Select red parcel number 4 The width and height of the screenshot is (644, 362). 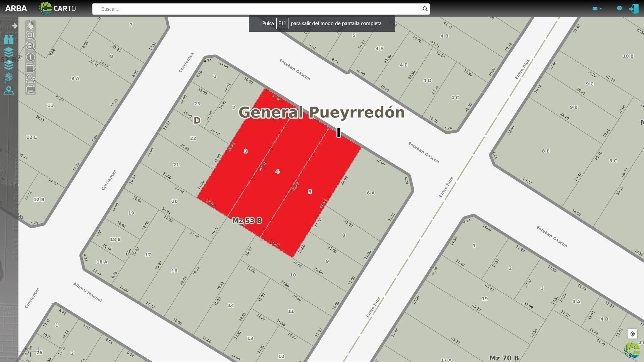(x=278, y=172)
